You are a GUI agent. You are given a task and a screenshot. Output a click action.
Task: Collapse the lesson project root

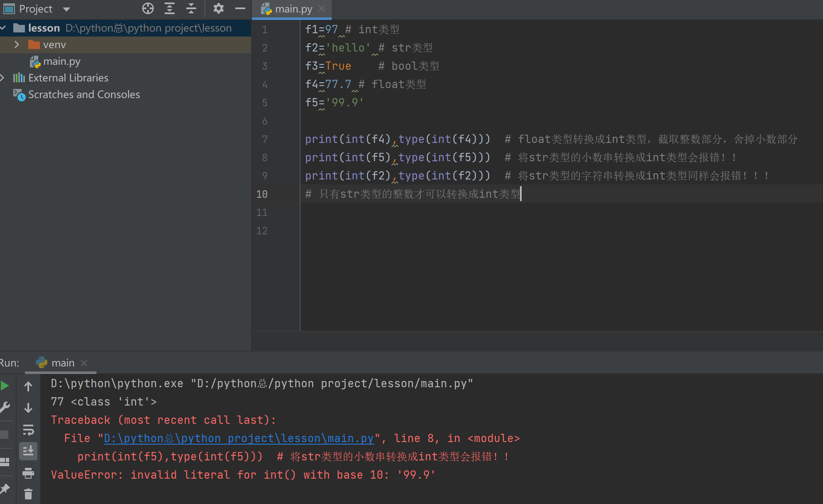tap(3, 28)
